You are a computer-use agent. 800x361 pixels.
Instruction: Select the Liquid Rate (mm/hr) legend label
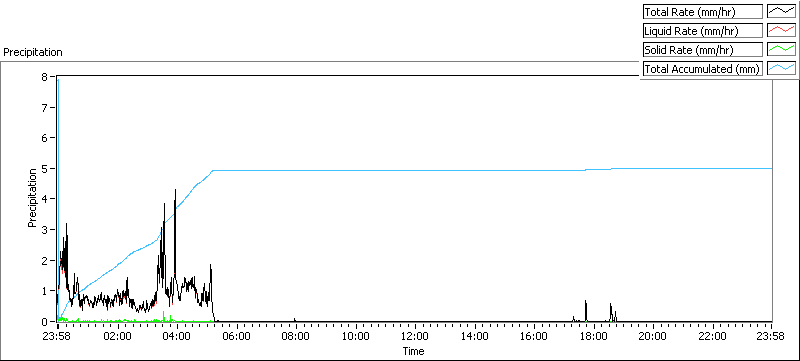(703, 31)
